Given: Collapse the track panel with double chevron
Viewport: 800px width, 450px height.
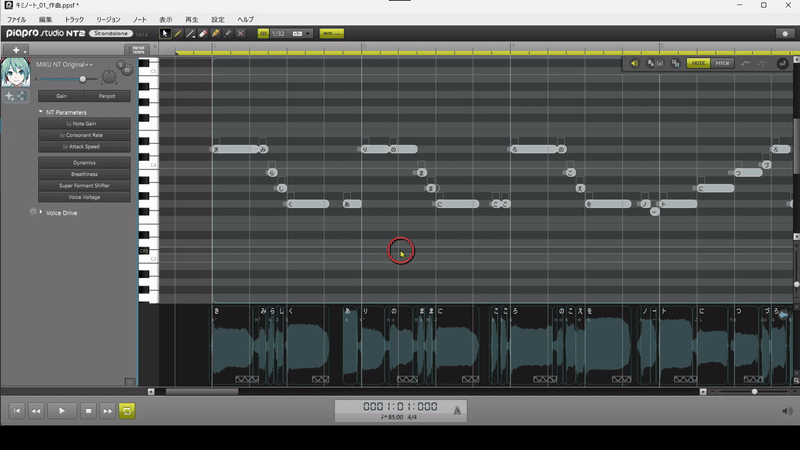Looking at the screenshot, I should coord(155,47).
